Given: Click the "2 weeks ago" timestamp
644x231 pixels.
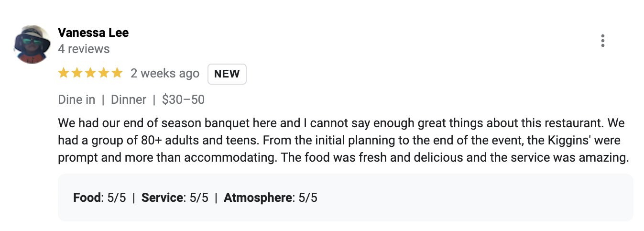Looking at the screenshot, I should pyautogui.click(x=165, y=73).
